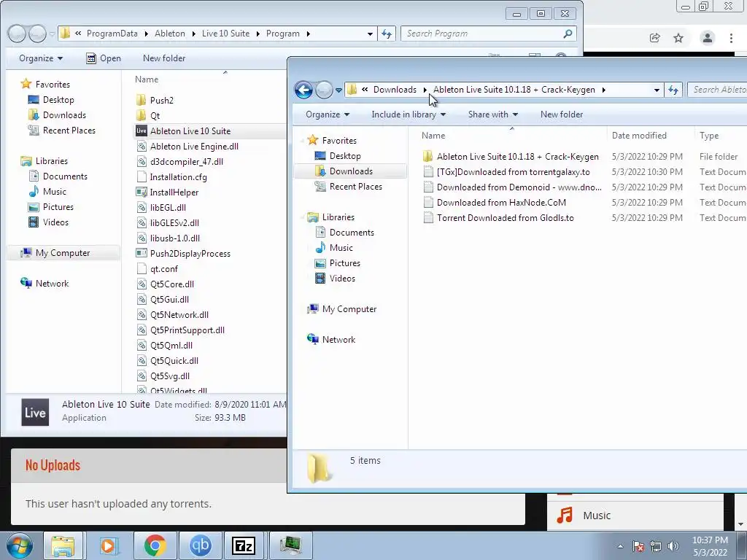Sort by Name column in Downloads window
This screenshot has height=560, width=747.
tap(433, 135)
